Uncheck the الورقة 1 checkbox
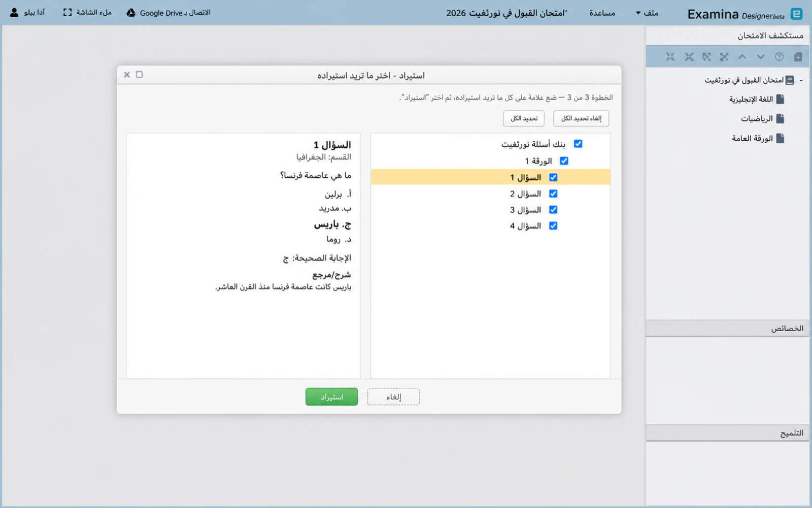 [564, 161]
